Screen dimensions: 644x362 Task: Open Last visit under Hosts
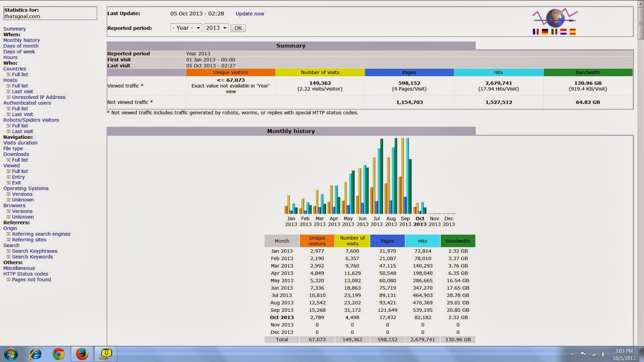23,92
